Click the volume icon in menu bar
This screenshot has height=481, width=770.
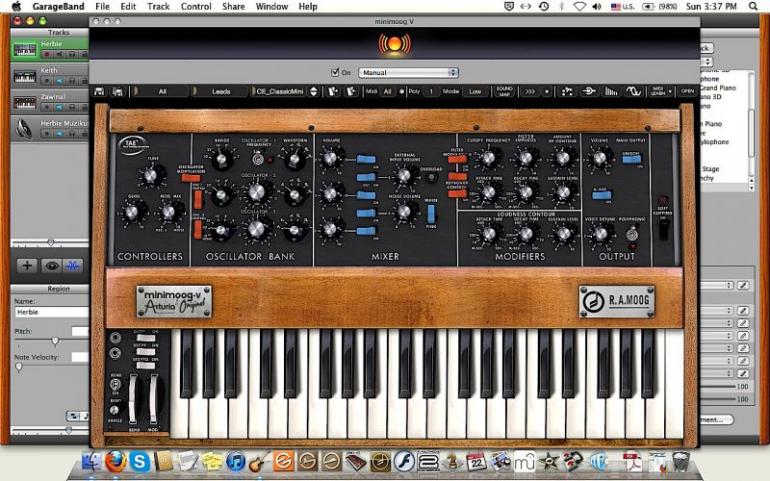[x=597, y=6]
